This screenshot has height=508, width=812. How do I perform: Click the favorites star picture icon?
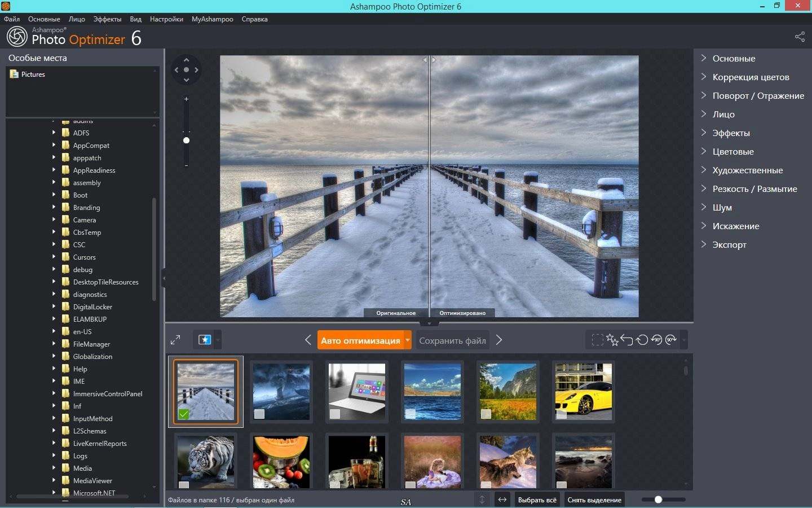(x=204, y=340)
